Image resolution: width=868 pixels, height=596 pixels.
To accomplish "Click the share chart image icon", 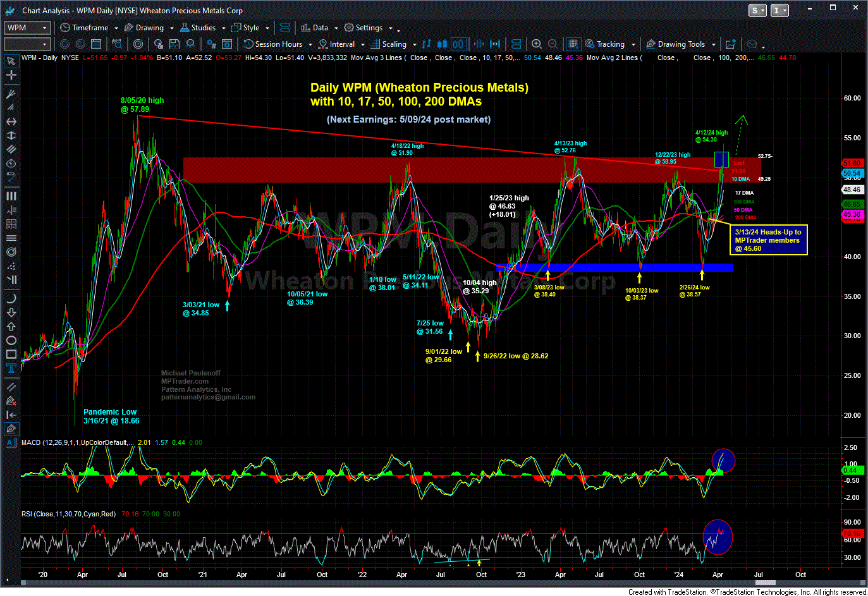I will 731,44.
